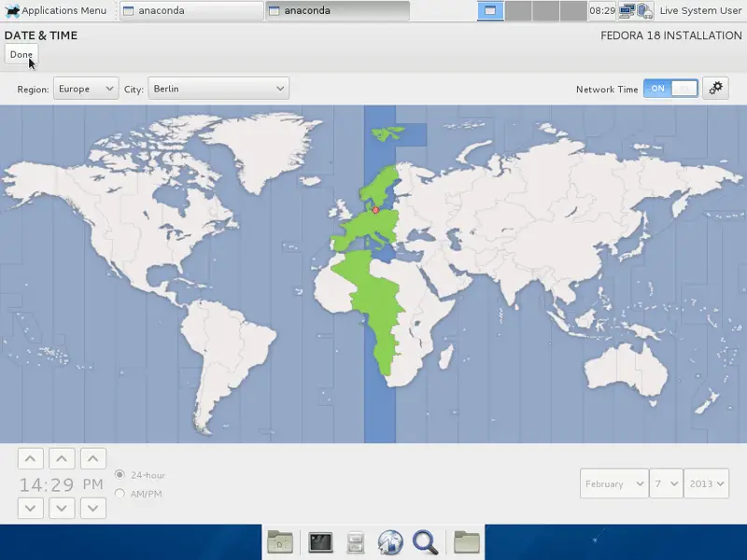Increase the minutes with up arrow
This screenshot has width=747, height=560.
point(62,458)
